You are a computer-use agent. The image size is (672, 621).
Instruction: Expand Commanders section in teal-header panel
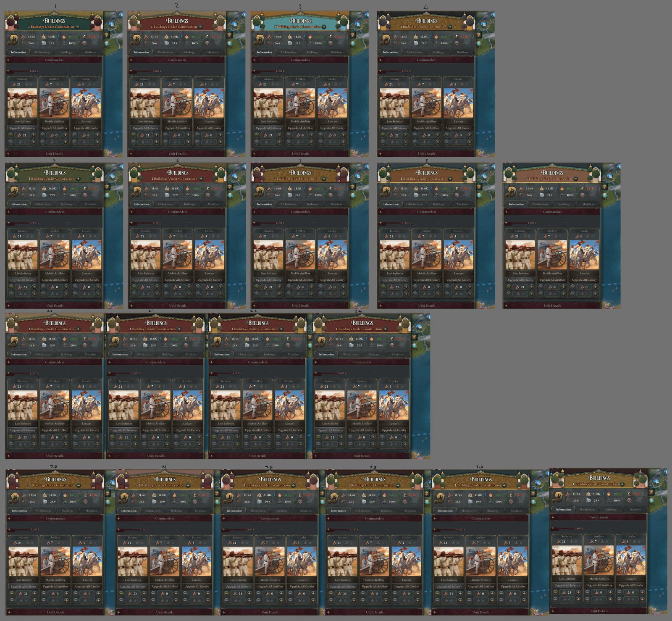coord(300,60)
